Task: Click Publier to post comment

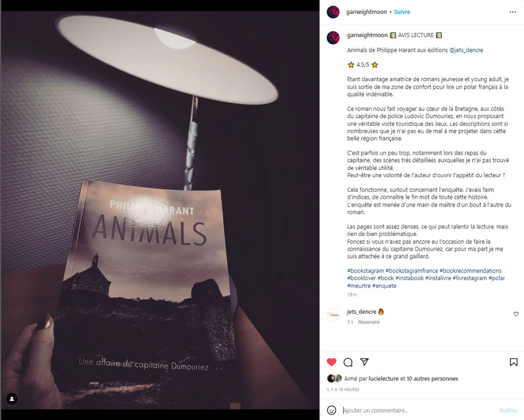Action: click(x=508, y=411)
